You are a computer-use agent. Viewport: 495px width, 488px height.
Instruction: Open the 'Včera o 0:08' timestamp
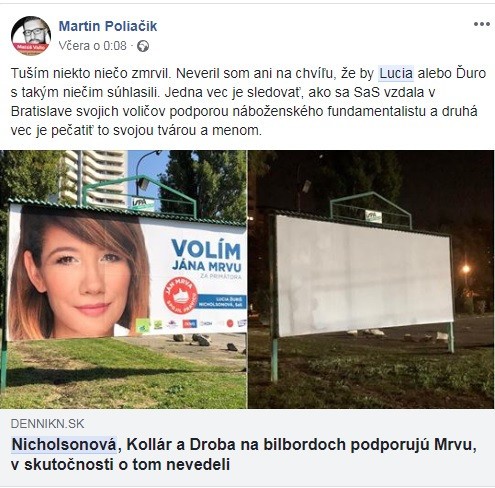tap(92, 46)
